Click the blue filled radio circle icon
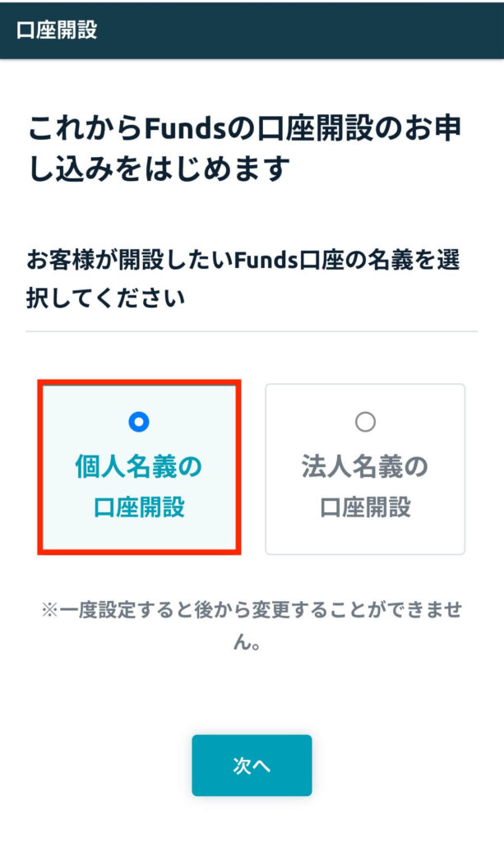 pos(138,422)
